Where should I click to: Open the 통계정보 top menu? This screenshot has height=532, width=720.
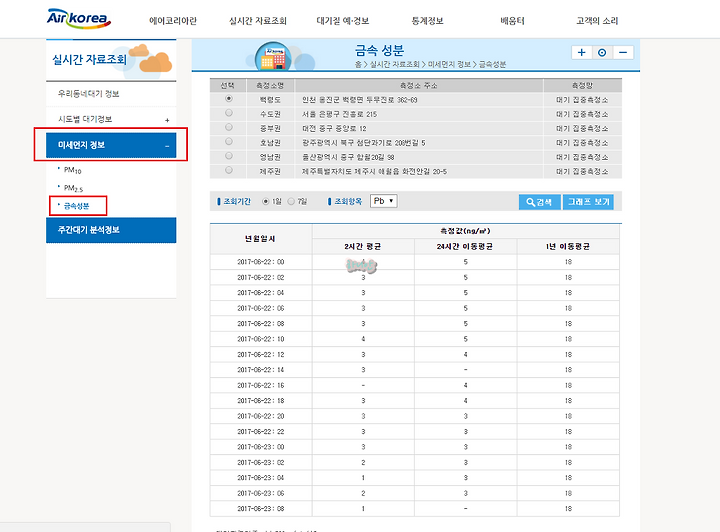tap(428, 21)
